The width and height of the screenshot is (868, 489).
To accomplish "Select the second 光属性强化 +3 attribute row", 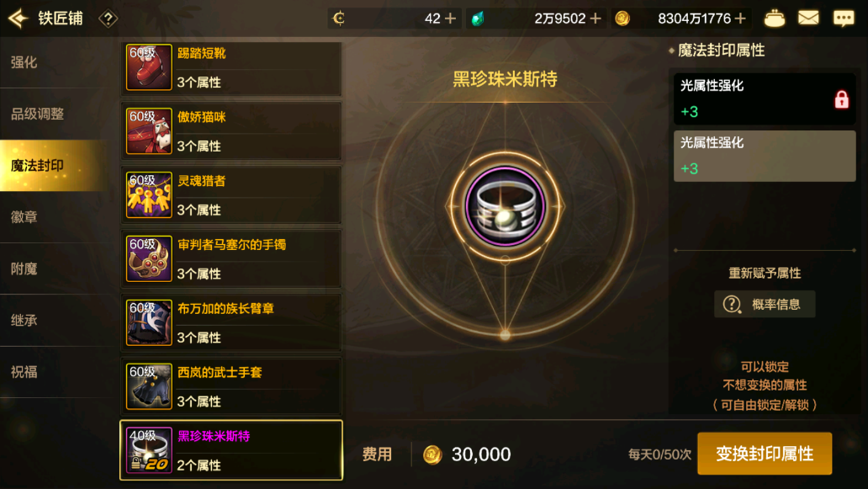I will click(765, 157).
